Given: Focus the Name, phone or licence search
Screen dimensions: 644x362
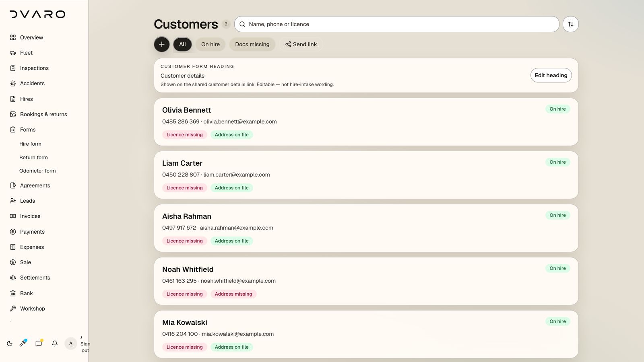Looking at the screenshot, I should click(397, 24).
